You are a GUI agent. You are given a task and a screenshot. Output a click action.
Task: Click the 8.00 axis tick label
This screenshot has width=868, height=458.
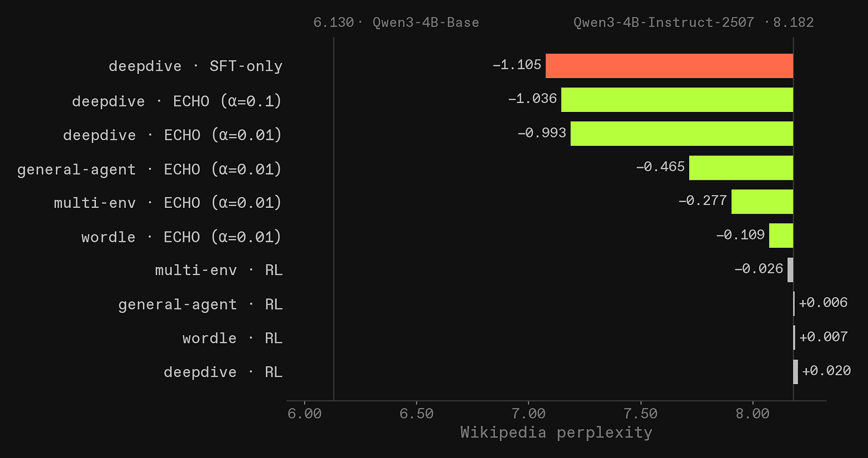752,413
